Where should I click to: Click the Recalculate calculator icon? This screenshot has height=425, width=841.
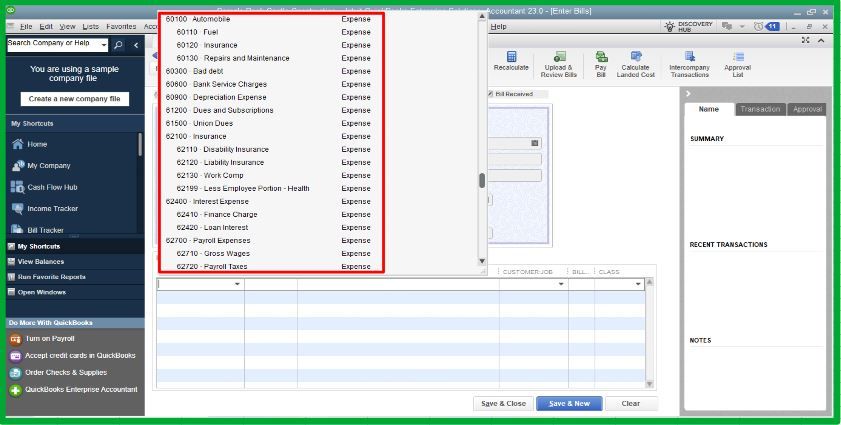[x=511, y=57]
